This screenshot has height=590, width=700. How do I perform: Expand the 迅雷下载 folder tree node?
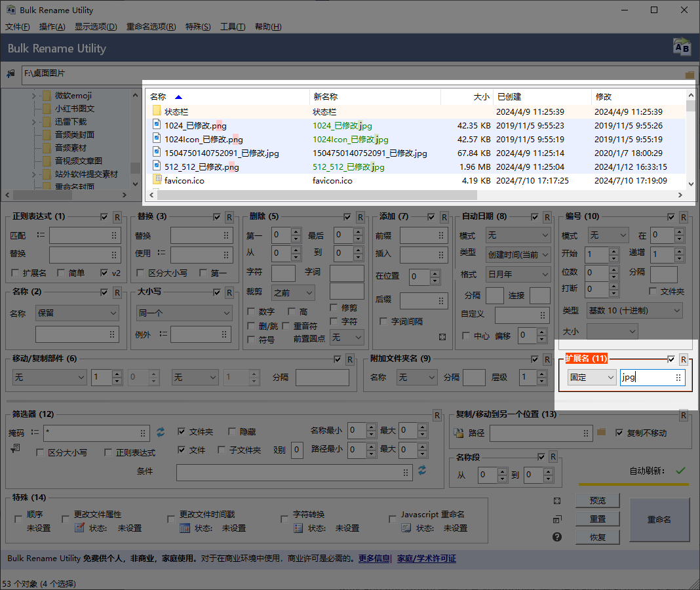point(34,121)
